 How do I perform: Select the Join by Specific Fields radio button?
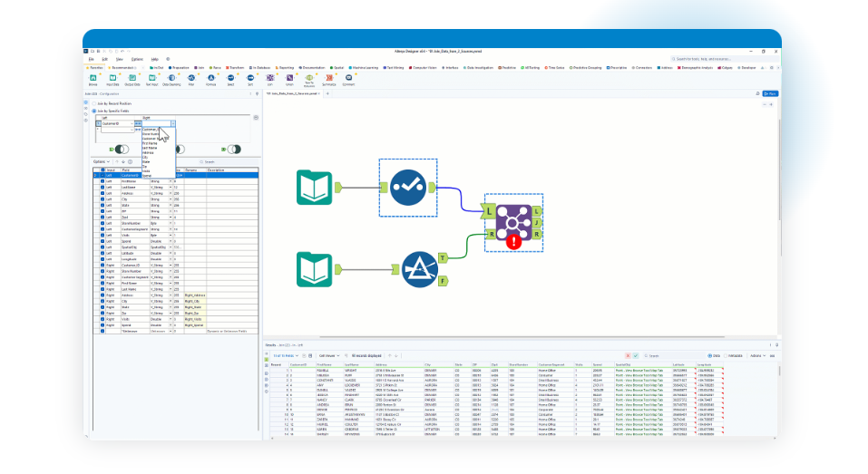click(x=94, y=111)
